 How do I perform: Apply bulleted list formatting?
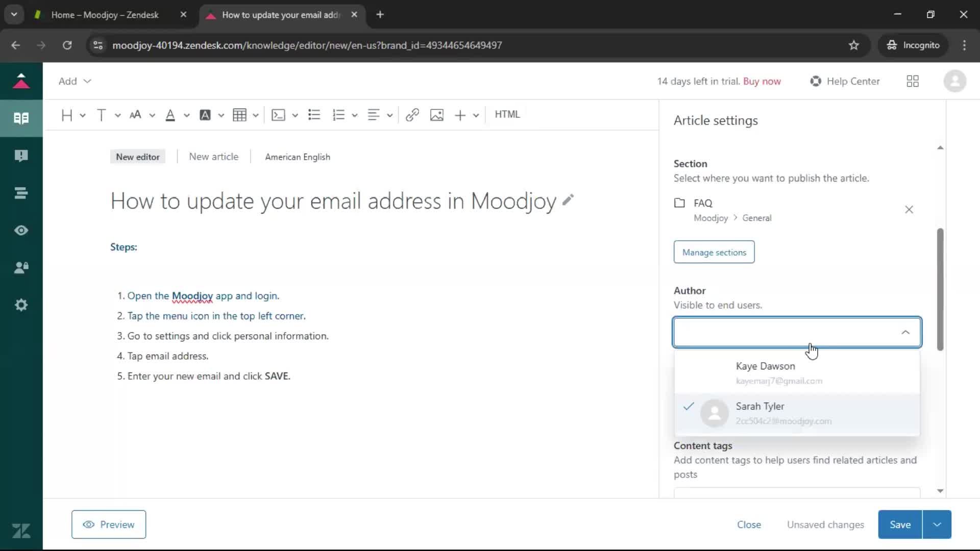coord(314,115)
